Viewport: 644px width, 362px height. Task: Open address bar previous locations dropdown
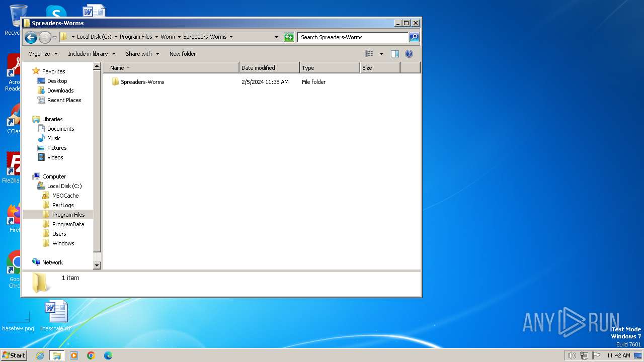pyautogui.click(x=276, y=37)
